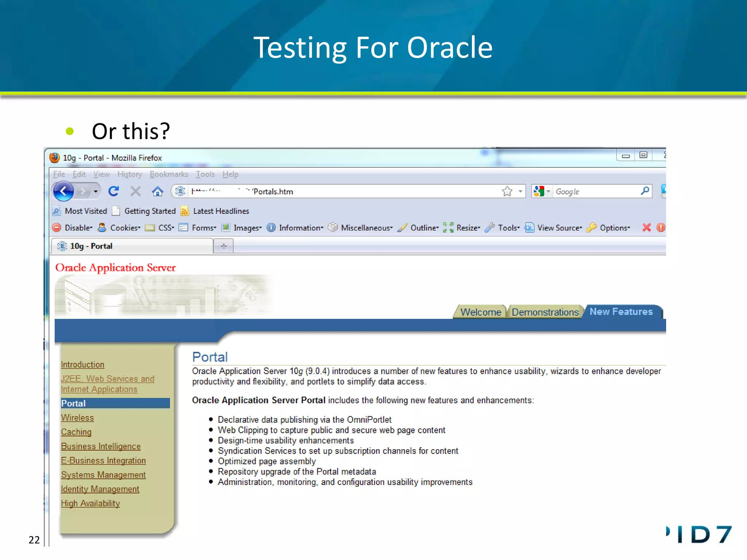
Task: Open the CSS dropdown in developer toolbar
Action: point(160,227)
